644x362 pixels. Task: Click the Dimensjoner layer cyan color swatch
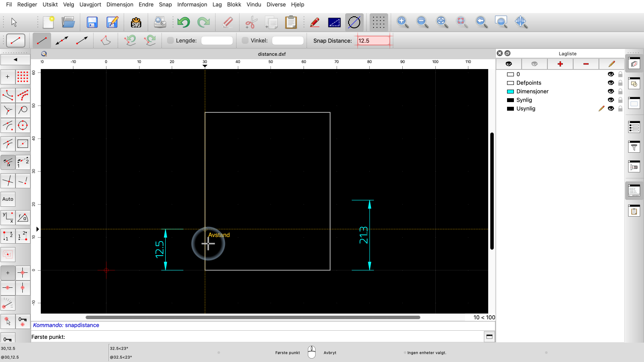[x=510, y=91]
